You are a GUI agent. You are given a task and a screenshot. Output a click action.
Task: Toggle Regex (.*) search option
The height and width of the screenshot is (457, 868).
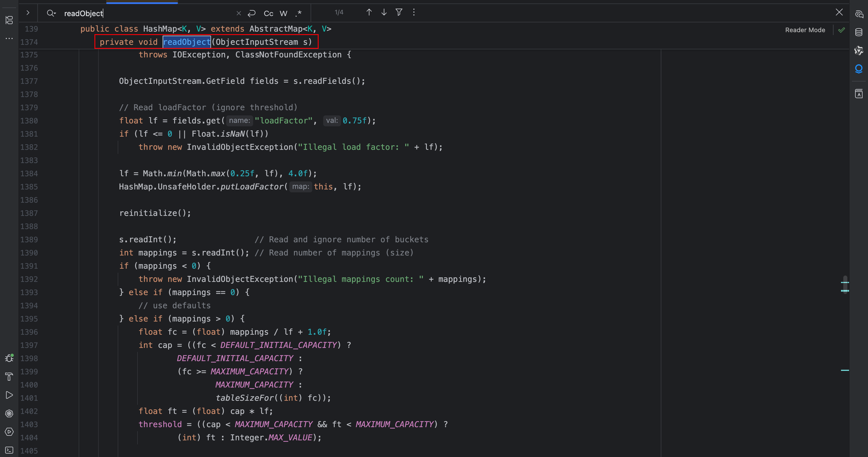pos(298,13)
